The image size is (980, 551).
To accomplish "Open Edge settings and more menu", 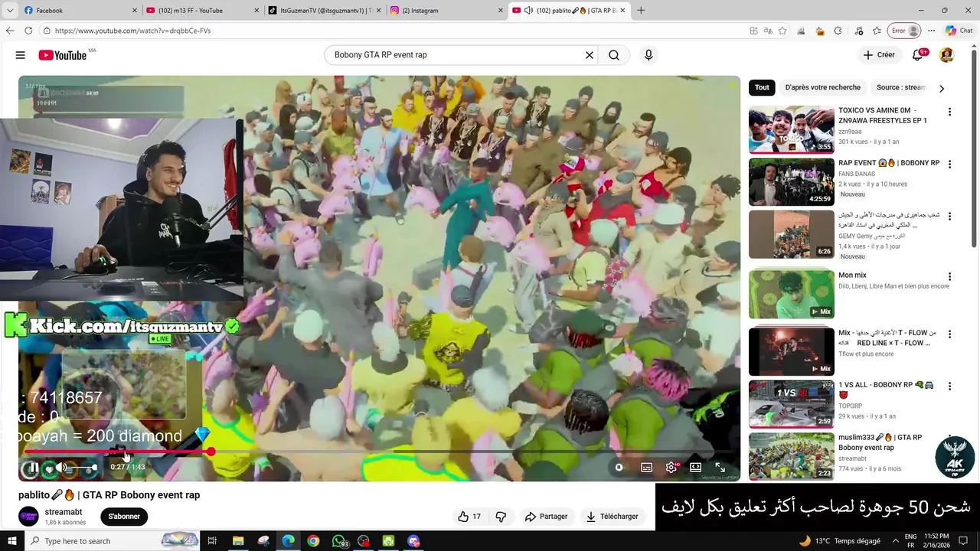I will pyautogui.click(x=931, y=31).
